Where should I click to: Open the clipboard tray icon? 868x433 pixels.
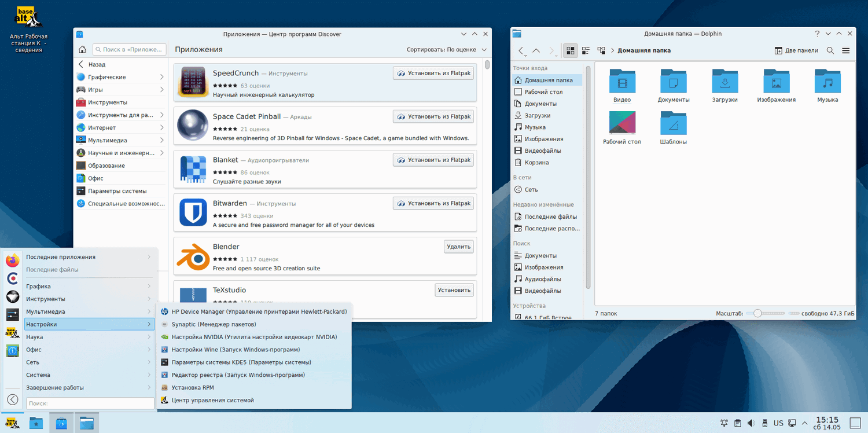(738, 423)
